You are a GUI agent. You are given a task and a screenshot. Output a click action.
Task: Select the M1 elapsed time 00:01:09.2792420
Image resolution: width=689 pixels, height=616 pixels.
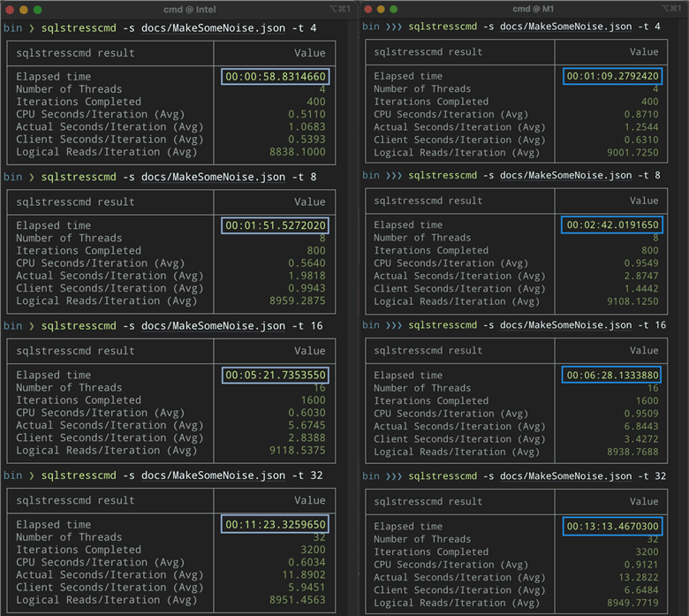[x=612, y=76]
